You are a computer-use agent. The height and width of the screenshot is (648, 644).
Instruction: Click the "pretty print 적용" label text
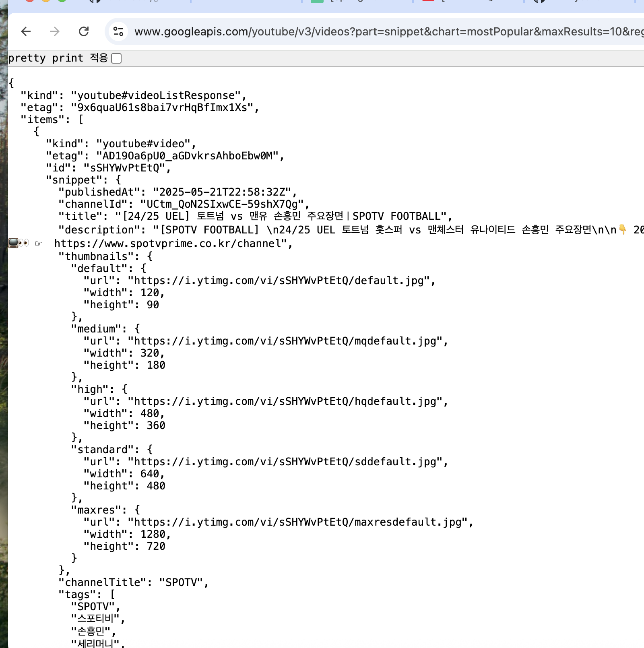(x=58, y=58)
